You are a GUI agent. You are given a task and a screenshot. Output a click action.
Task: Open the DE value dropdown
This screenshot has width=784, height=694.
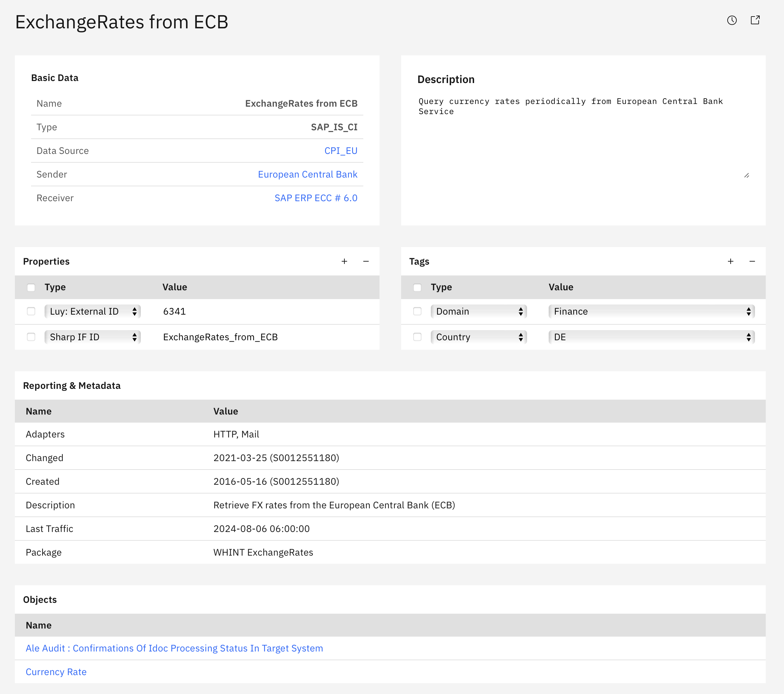[x=652, y=337]
